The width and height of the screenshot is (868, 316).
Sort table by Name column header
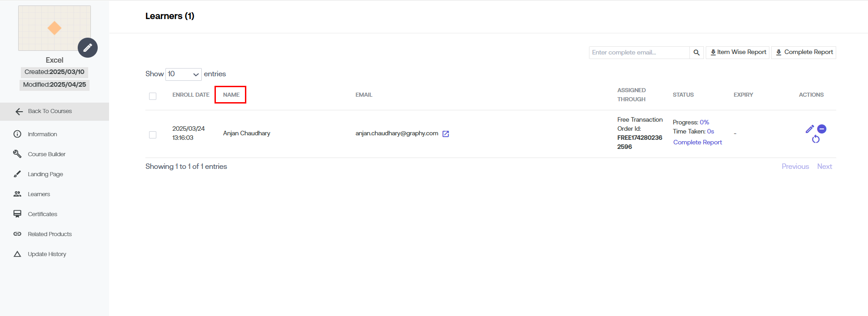pos(231,95)
